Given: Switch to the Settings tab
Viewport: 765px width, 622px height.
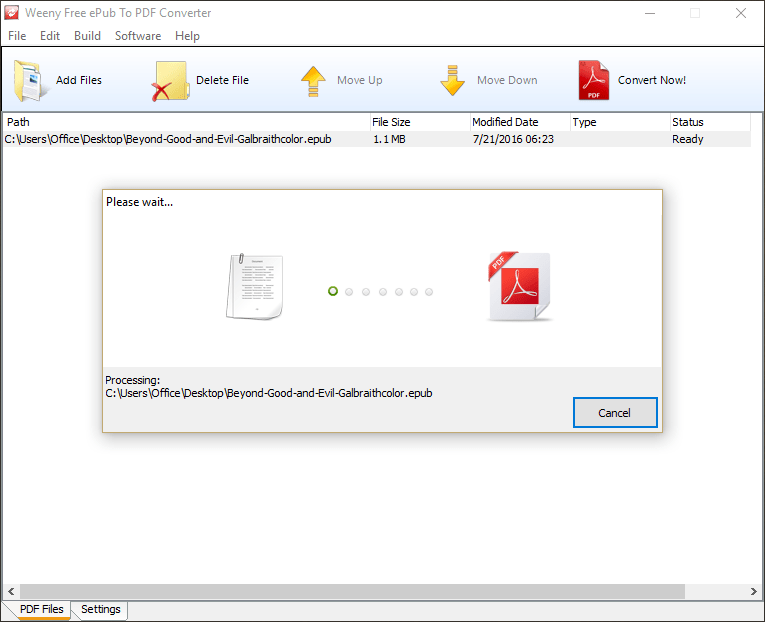Looking at the screenshot, I should point(101,609).
